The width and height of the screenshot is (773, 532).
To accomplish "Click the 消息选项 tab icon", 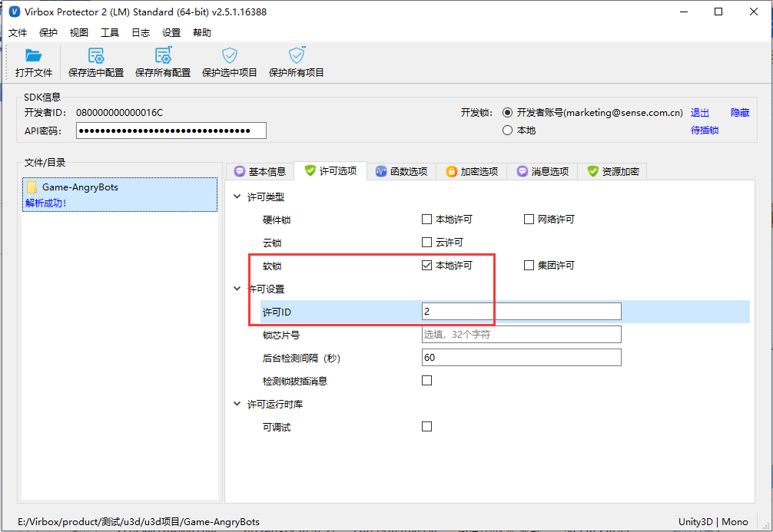I will tap(522, 171).
